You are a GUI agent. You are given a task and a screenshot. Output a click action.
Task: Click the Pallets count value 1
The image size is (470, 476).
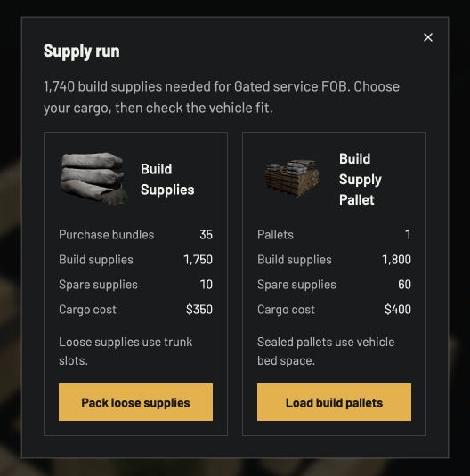(408, 235)
